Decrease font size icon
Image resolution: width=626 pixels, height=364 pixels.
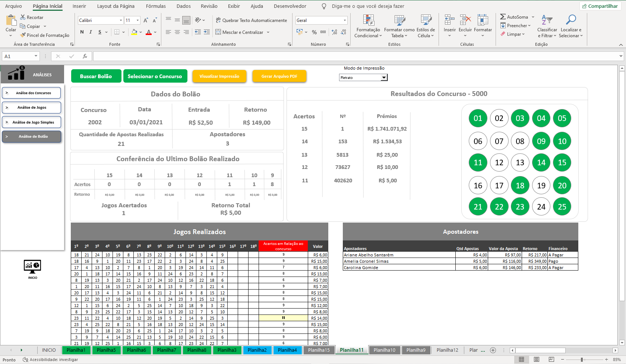(155, 20)
